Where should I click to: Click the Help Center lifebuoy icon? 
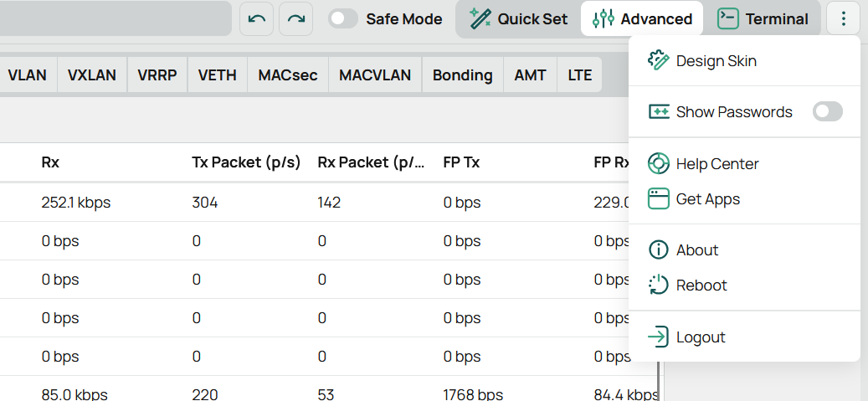tap(658, 163)
